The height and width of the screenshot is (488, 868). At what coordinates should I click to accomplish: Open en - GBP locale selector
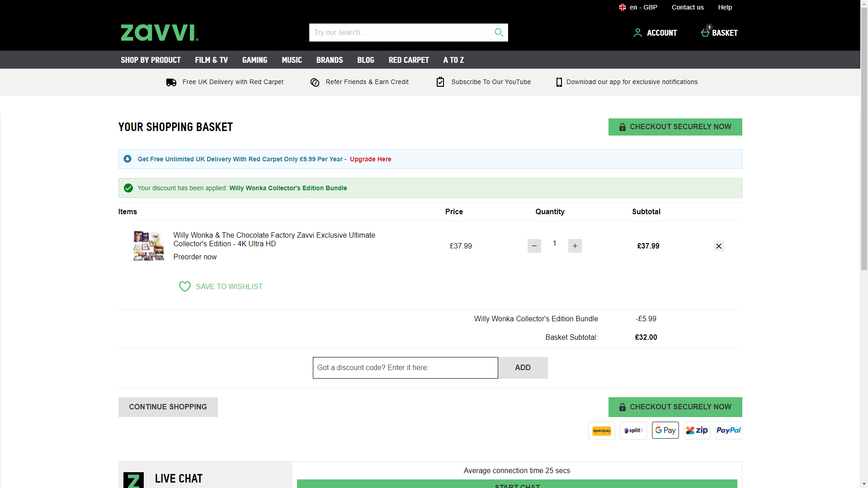(638, 7)
